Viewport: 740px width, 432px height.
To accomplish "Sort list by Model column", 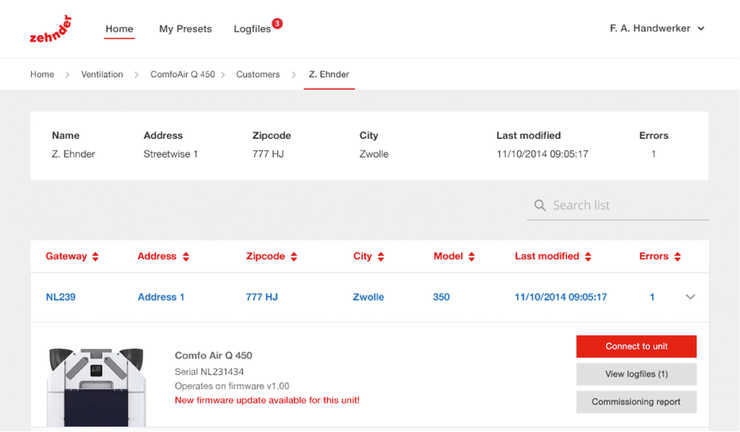I will pos(454,257).
